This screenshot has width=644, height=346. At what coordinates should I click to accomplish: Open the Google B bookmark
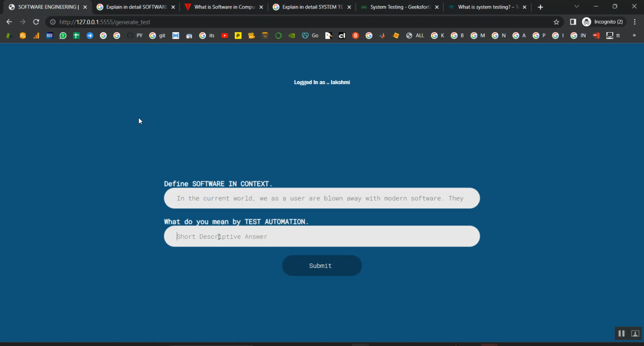[x=458, y=36]
